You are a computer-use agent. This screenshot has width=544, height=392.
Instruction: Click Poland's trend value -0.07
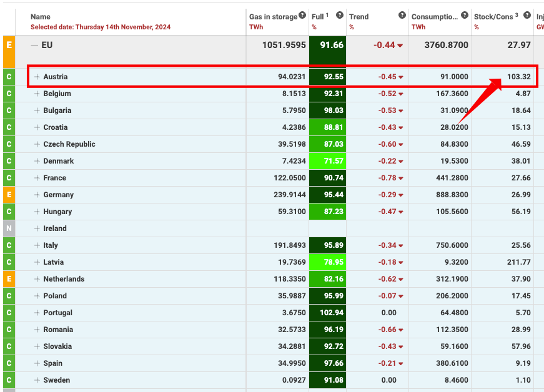[387, 296]
